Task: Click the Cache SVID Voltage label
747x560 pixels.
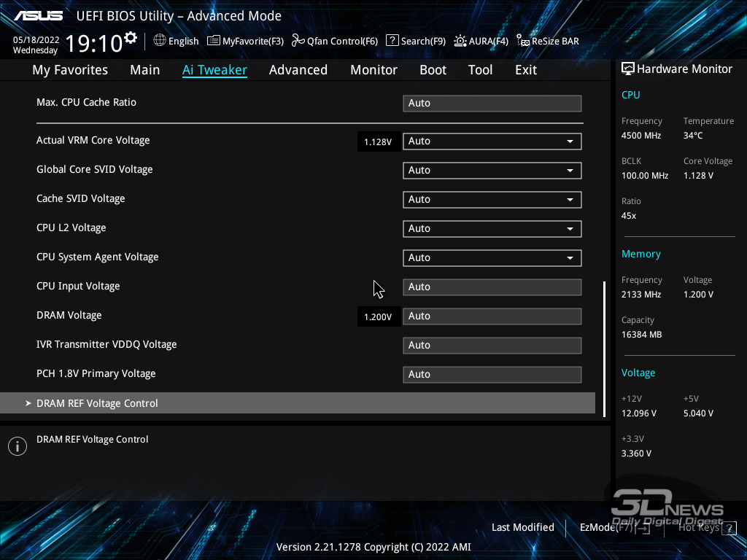Action: tap(80, 198)
